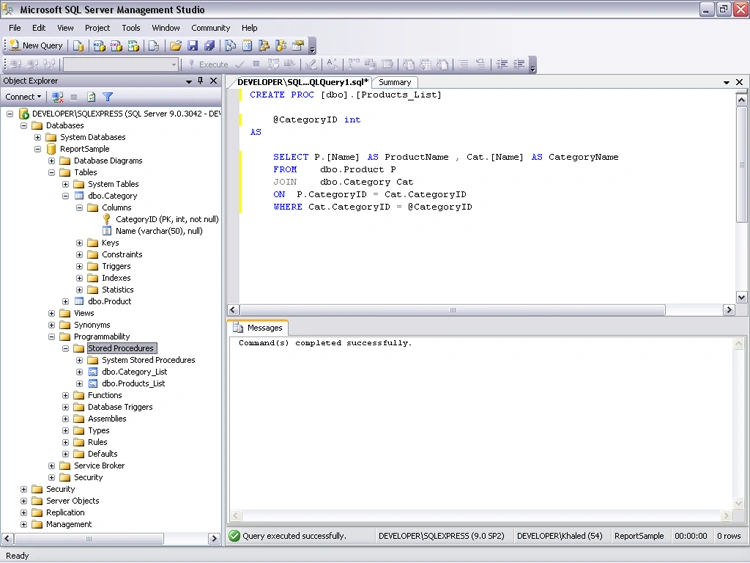Click the Summary toolbar icon
This screenshot has width=750, height=563.
coord(247,45)
